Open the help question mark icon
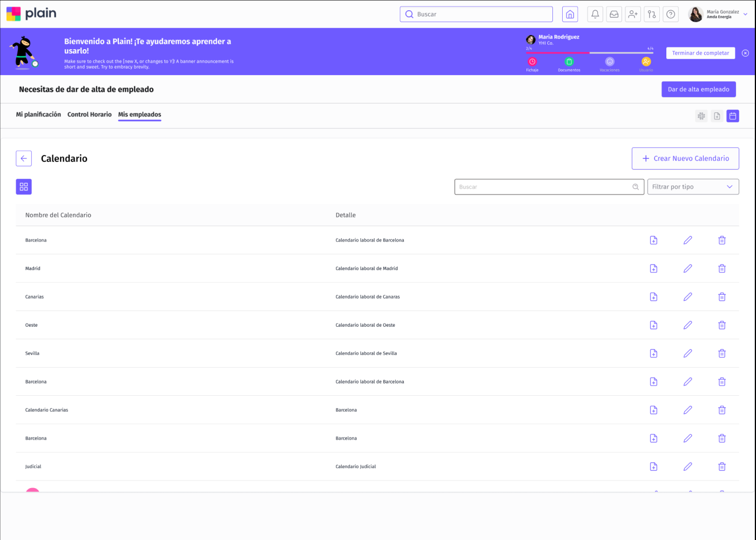 coord(671,15)
